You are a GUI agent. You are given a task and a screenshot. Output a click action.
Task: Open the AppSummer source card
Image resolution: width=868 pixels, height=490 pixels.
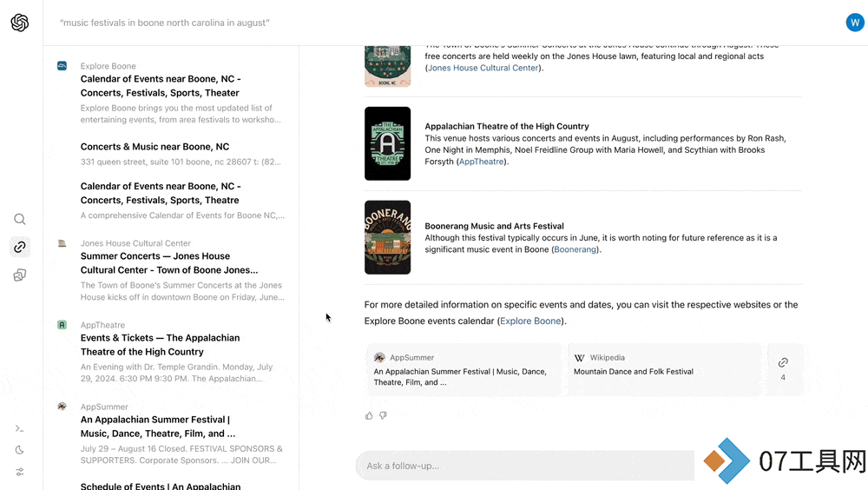[x=464, y=369]
